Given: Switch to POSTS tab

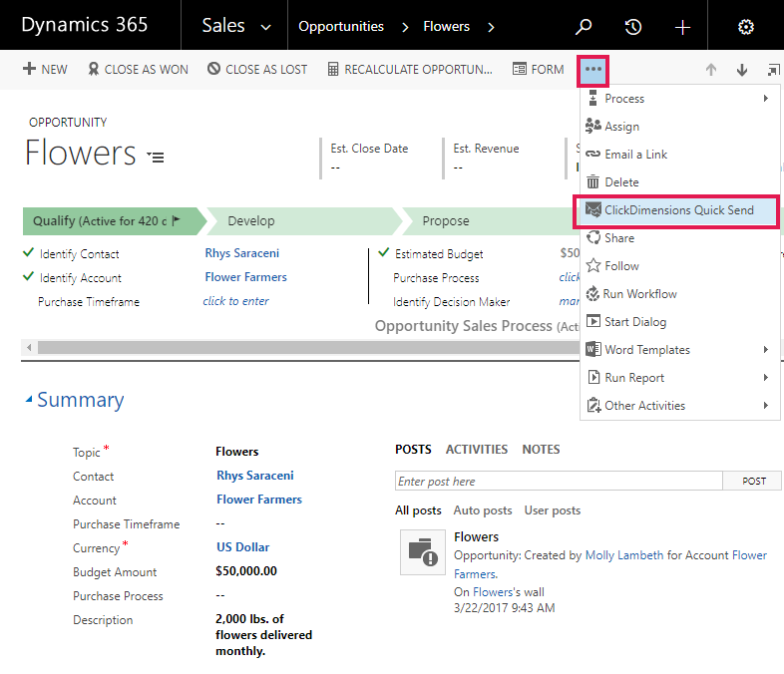Looking at the screenshot, I should click(x=413, y=450).
